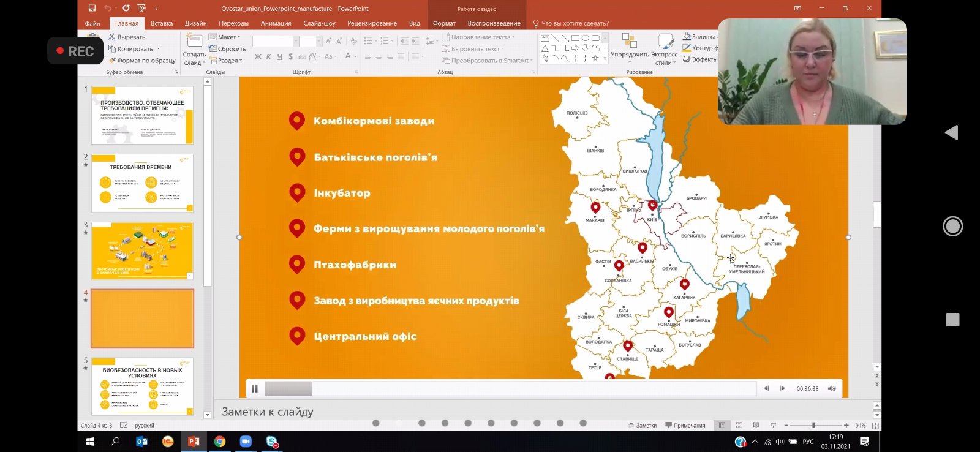Open the Раздел section dropdown
The width and height of the screenshot is (980, 452).
coord(226,61)
